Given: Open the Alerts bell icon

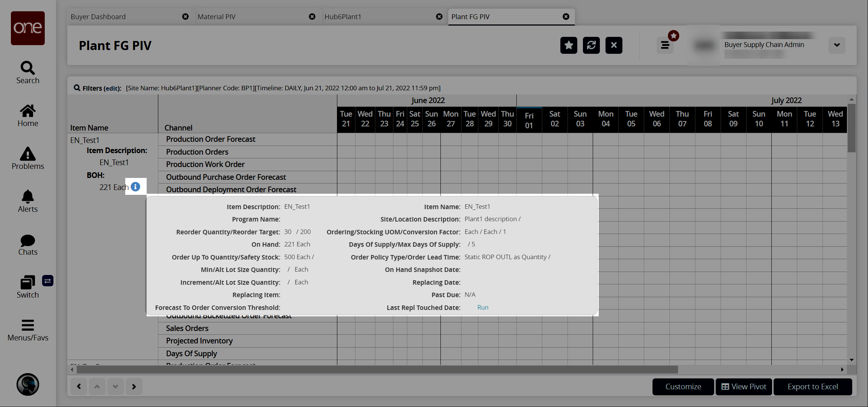Looking at the screenshot, I should pyautogui.click(x=27, y=197).
